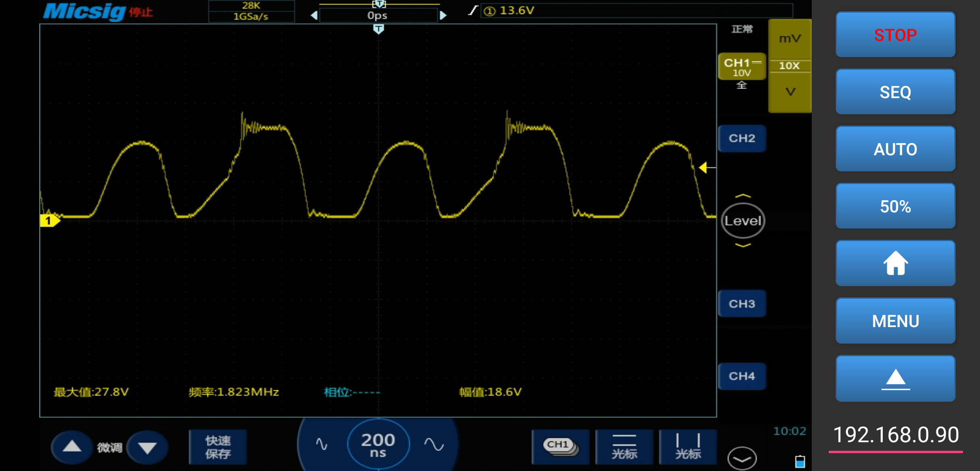980x471 pixels.
Task: Open CH1 10V channel settings
Action: click(x=742, y=67)
